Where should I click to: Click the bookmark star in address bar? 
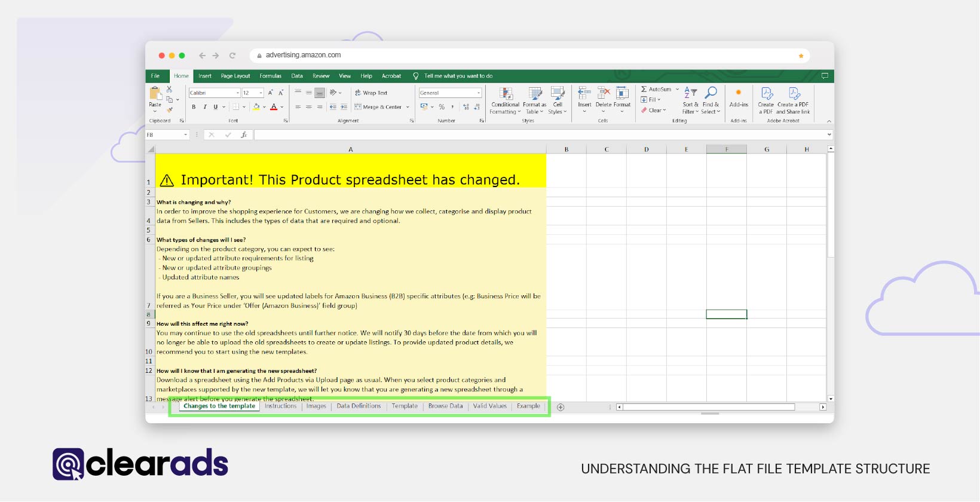click(x=801, y=56)
